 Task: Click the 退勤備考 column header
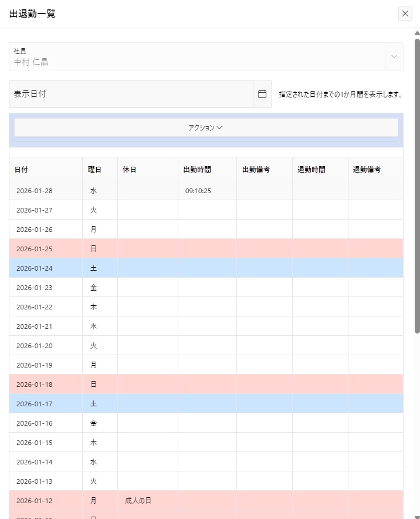(x=367, y=170)
